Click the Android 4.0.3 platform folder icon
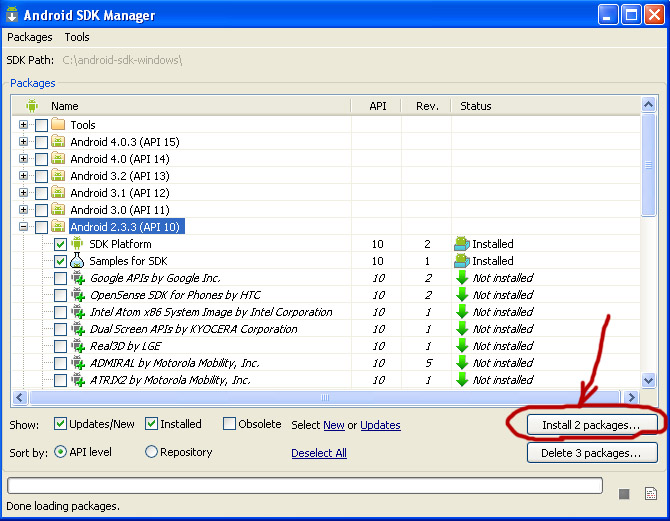This screenshot has height=521, width=670. coord(58,142)
